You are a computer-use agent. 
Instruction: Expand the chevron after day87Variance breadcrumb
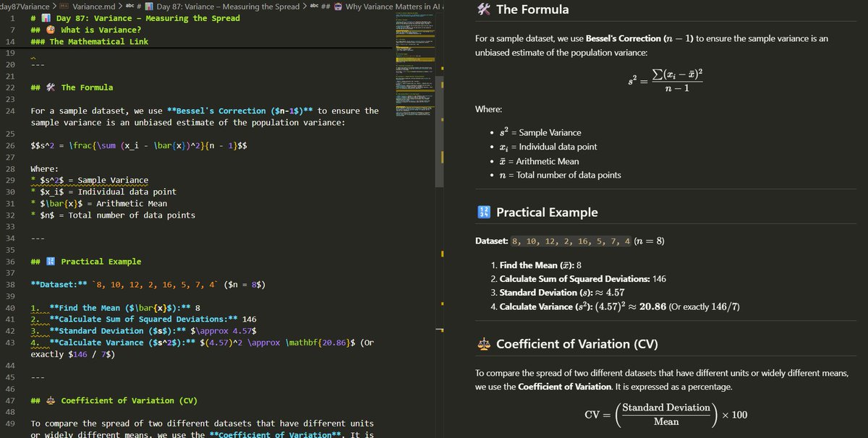point(53,7)
